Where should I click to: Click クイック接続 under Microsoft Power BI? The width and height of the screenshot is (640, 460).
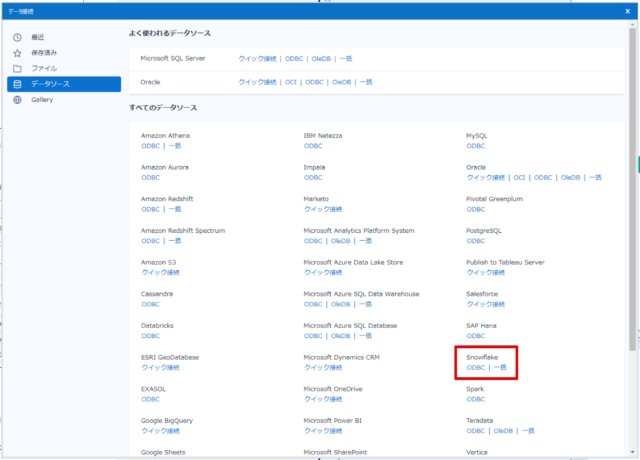323,431
